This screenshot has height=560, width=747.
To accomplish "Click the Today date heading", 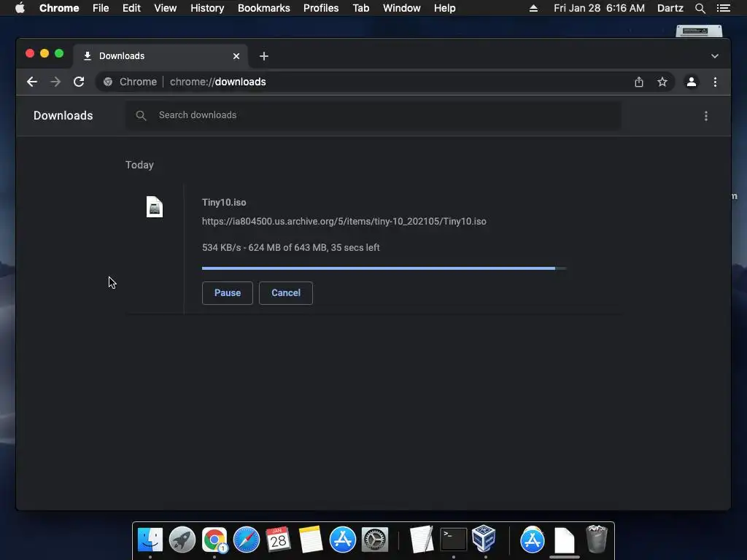I will [x=139, y=165].
